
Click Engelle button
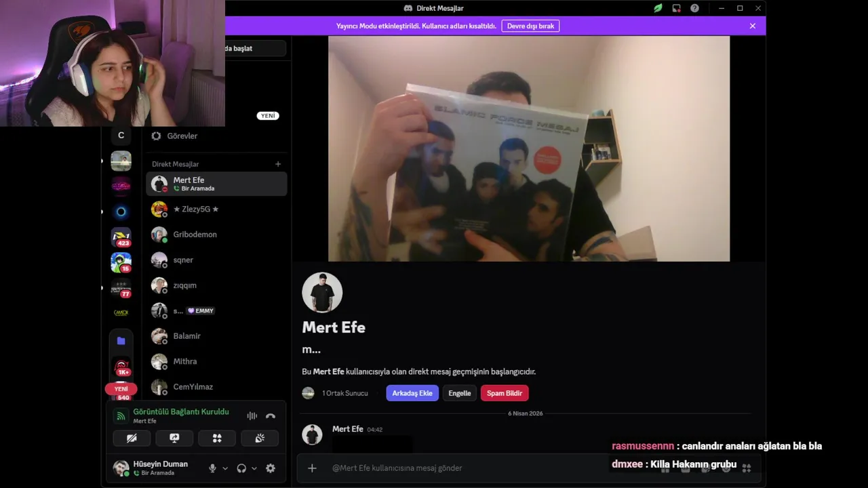(460, 393)
